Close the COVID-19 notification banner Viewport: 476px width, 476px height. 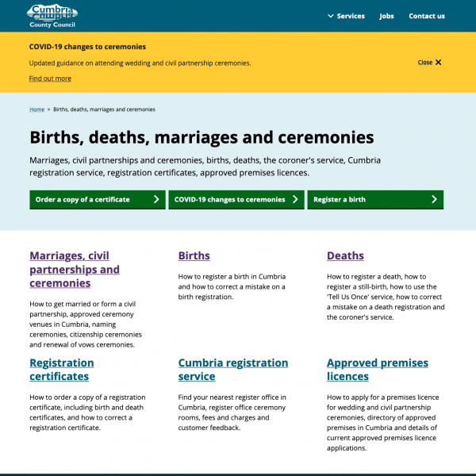(x=429, y=62)
